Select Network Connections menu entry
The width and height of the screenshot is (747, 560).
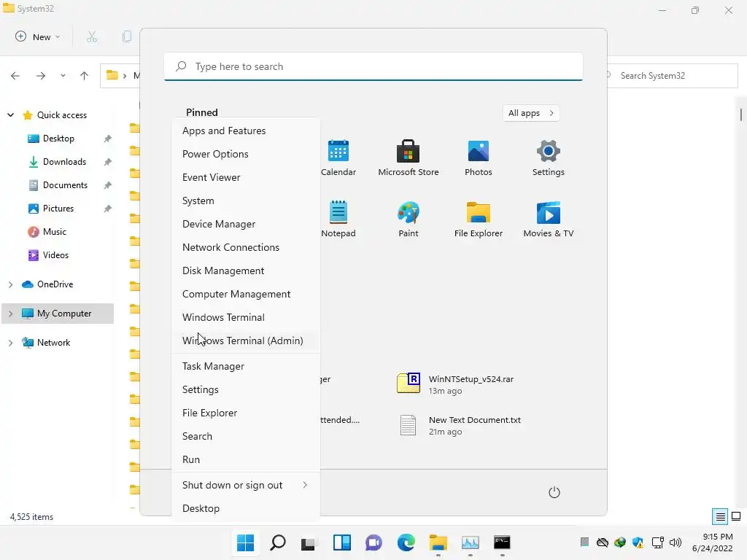coord(246,247)
